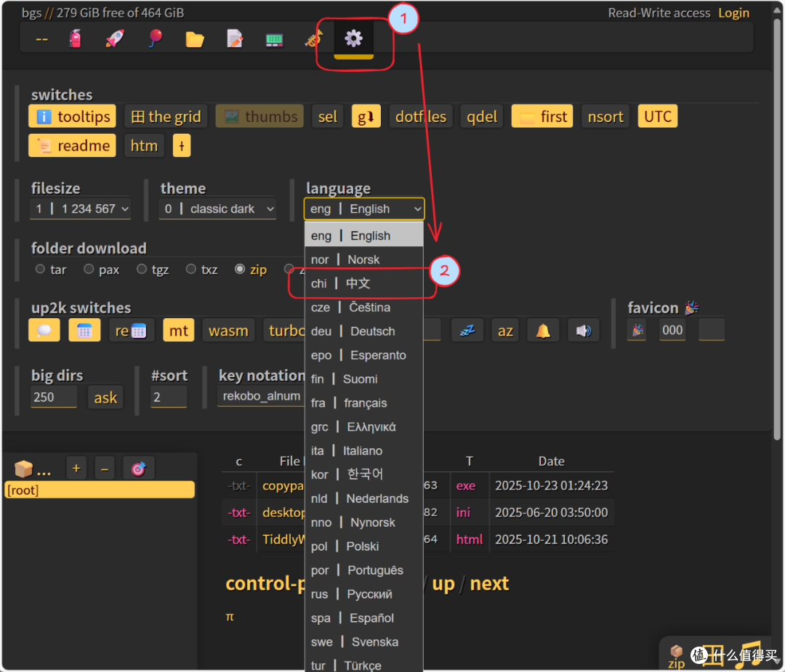Click the double-dash close panel item
Screen dimensions: 785x672
pyautogui.click(x=42, y=39)
